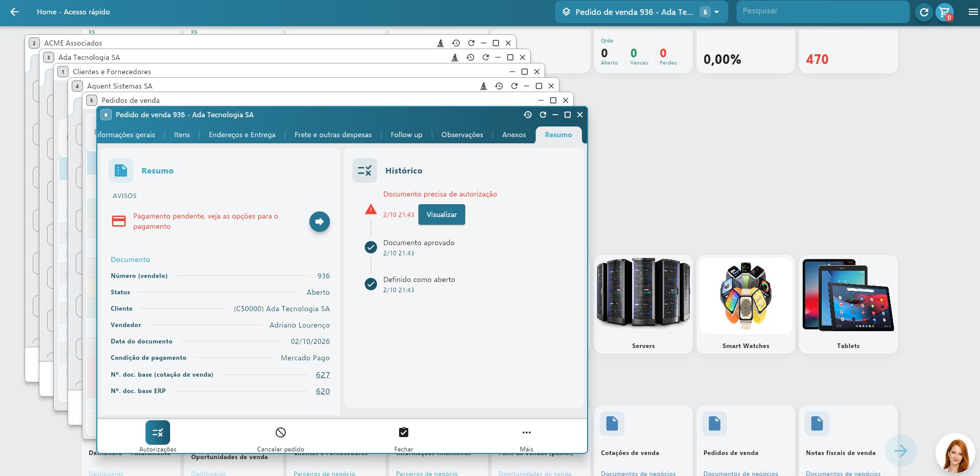Open the Endereços e Entrega tab
Screen dimensions: 980x476
(242, 135)
